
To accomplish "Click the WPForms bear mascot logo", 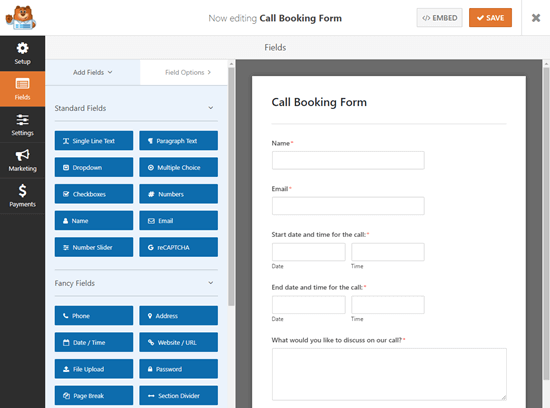I will pos(21,18).
